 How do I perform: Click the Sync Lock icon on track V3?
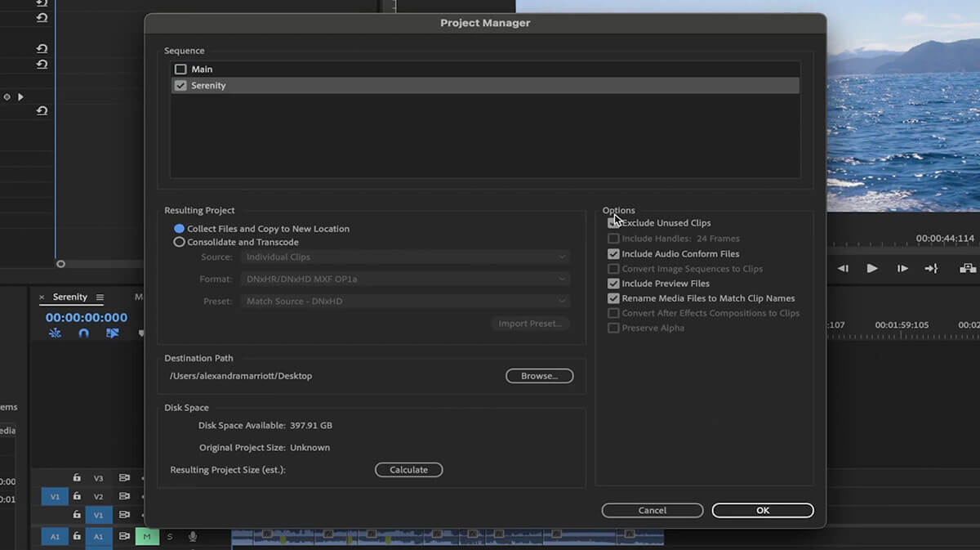(x=126, y=478)
